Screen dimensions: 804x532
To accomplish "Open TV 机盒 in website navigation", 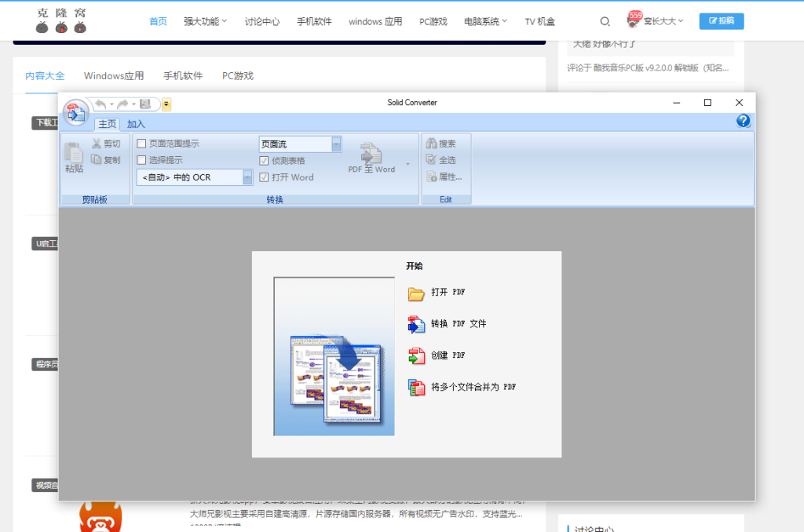I will click(x=540, y=21).
